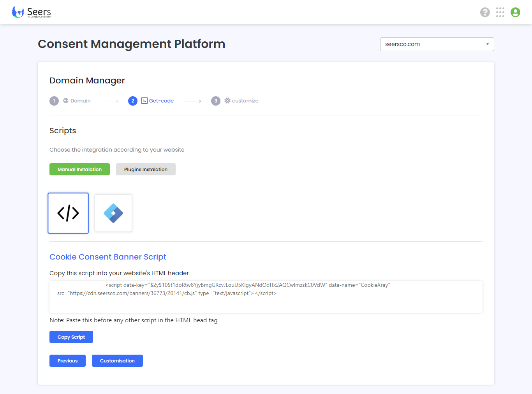Screen dimensions: 532x394
Task: Click the step number 3 circle
Action: pyautogui.click(x=216, y=101)
